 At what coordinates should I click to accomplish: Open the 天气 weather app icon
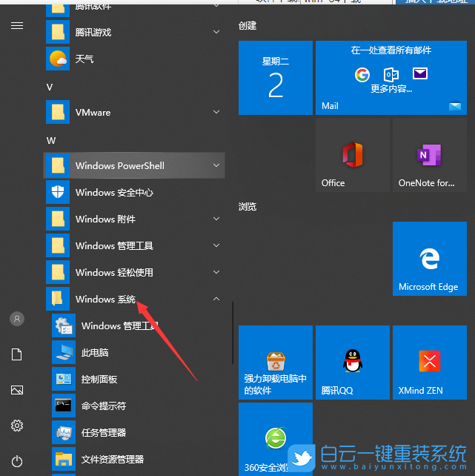(58, 59)
